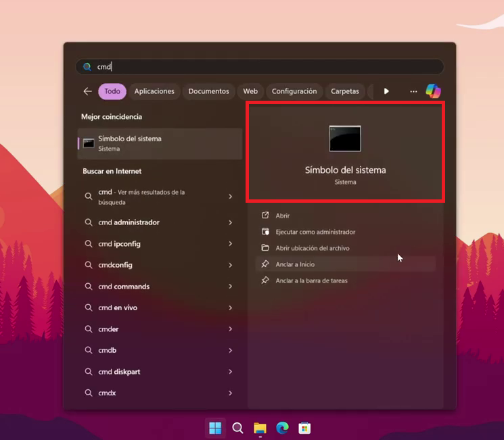Switch to the Documentos filter
This screenshot has width=504, height=440.
[x=208, y=91]
